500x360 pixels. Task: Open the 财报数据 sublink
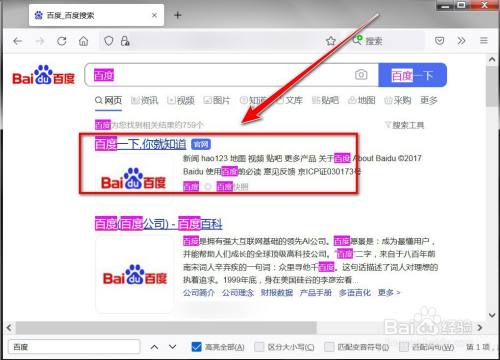tap(277, 293)
